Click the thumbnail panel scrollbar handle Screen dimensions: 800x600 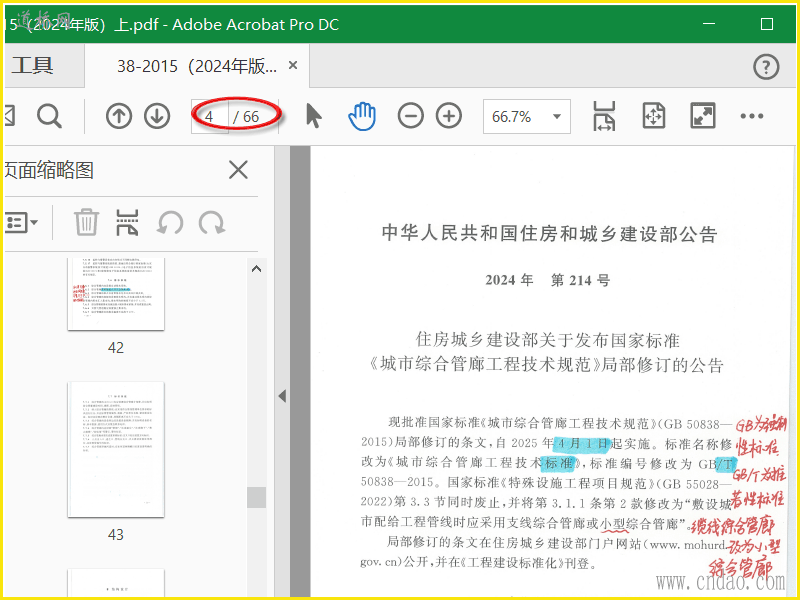tap(257, 497)
